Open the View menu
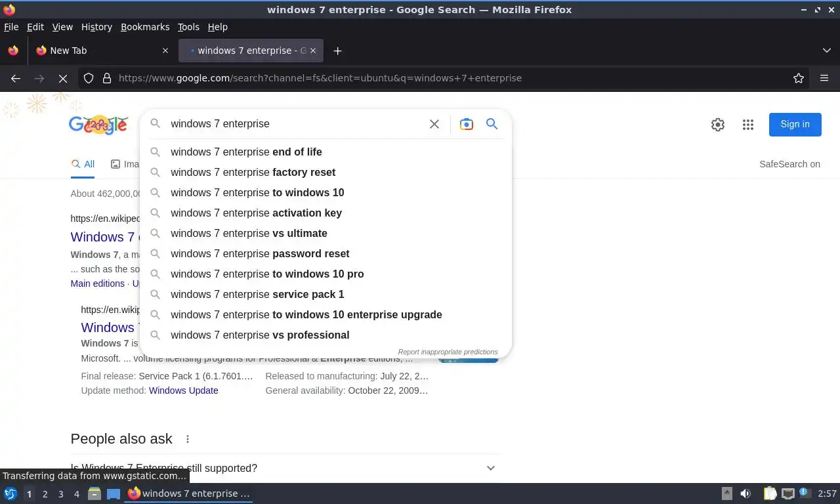This screenshot has height=504, width=840. pos(62,27)
